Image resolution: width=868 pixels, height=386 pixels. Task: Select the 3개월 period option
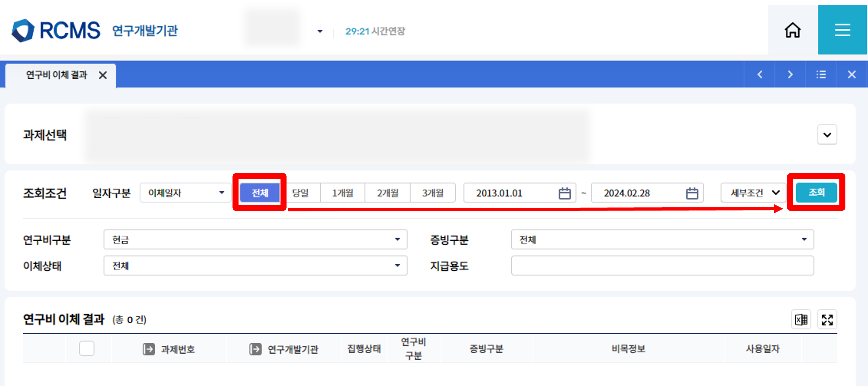433,193
